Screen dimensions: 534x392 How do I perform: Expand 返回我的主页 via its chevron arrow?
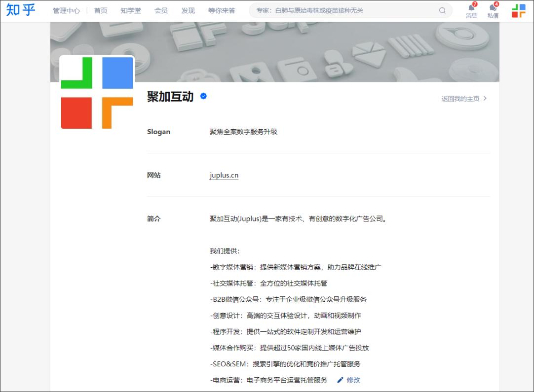(486, 98)
